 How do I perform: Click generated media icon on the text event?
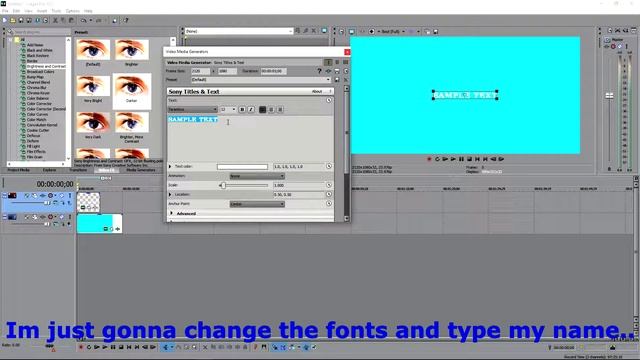point(83,208)
